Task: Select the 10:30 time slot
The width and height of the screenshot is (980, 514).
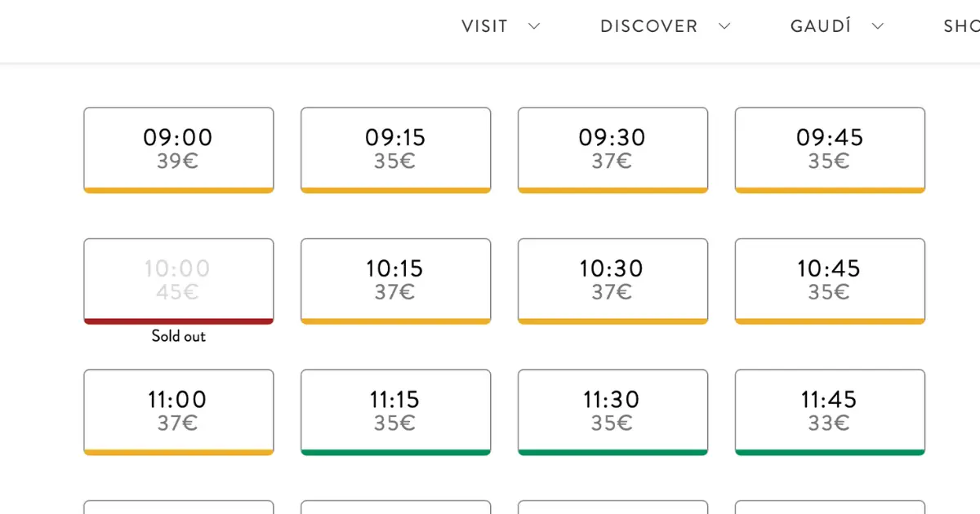Action: click(612, 280)
